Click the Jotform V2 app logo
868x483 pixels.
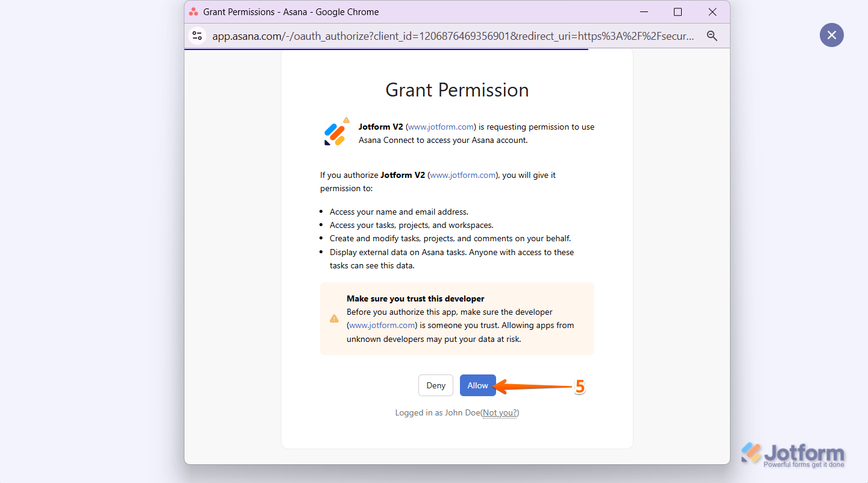tap(336, 133)
